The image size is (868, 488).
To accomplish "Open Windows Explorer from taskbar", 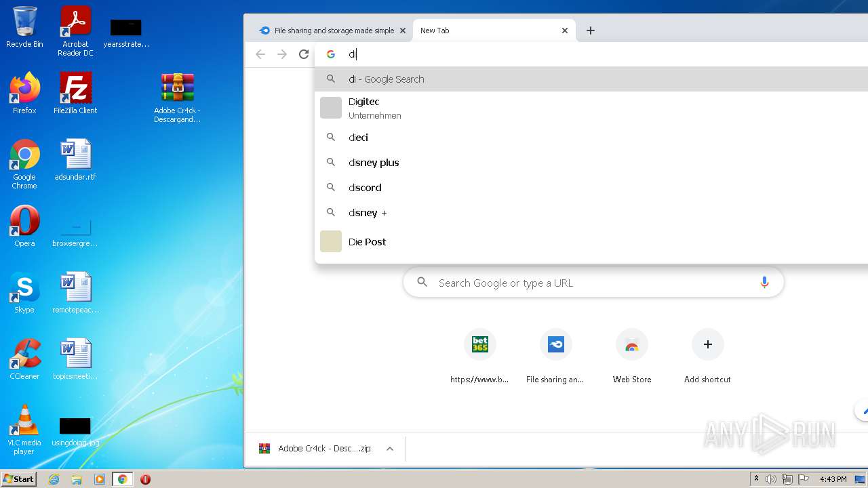I will click(x=77, y=479).
